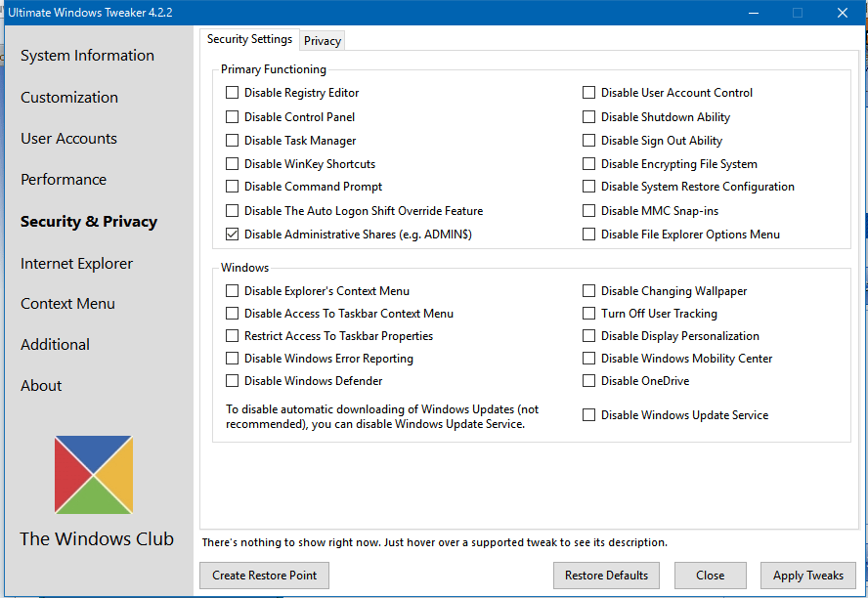Close the window with title bar X
Screen dimensions: 868x598
pyautogui.click(x=842, y=13)
